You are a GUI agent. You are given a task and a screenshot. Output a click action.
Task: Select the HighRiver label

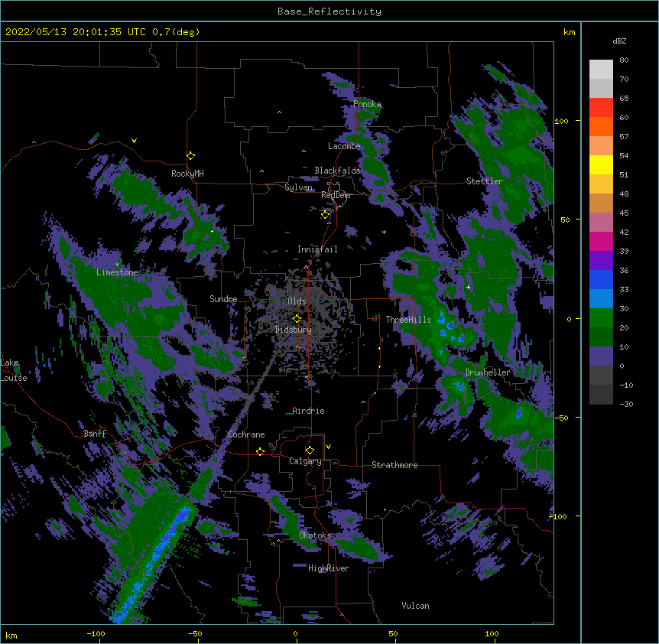tap(329, 568)
